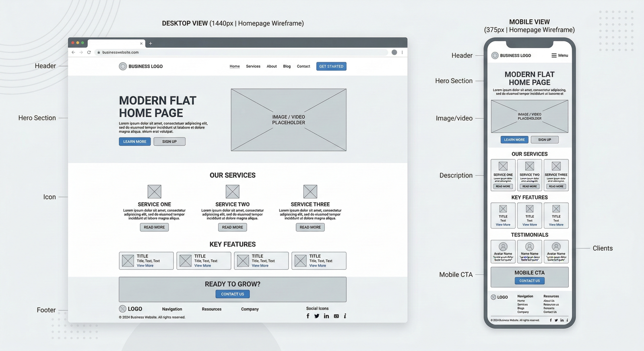
Task: Select Blog in the desktop navigation
Action: click(x=287, y=66)
